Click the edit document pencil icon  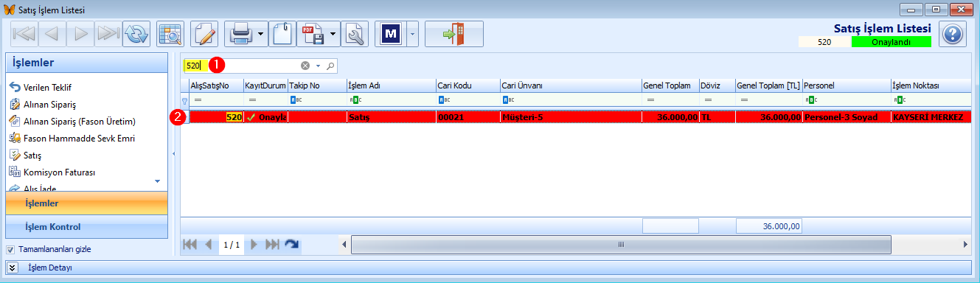(x=205, y=34)
